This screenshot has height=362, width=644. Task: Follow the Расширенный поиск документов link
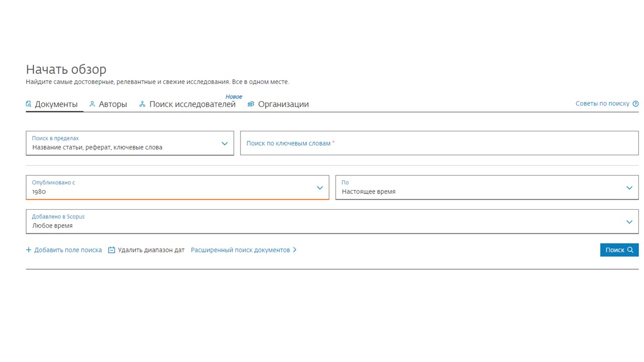pyautogui.click(x=240, y=250)
